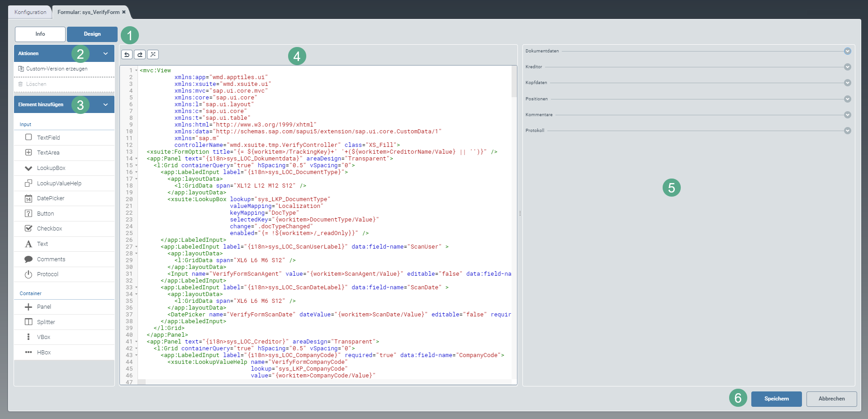Click the redo icon above the code editor
The width and height of the screenshot is (868, 419).
click(x=140, y=55)
